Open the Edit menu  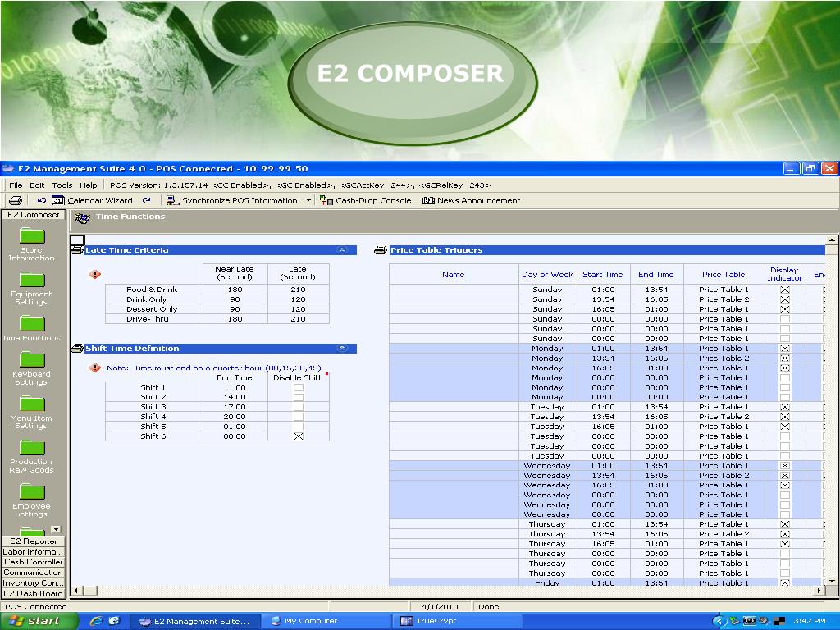37,185
